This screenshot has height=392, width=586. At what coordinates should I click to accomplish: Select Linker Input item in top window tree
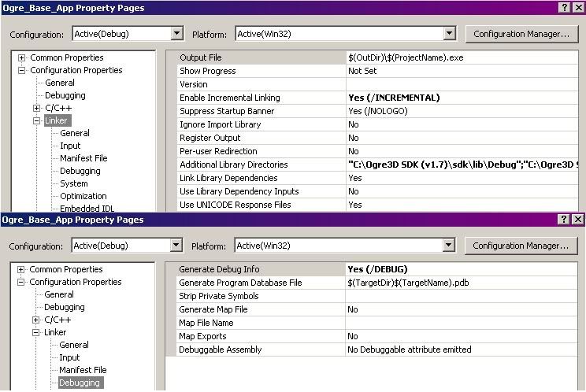70,146
